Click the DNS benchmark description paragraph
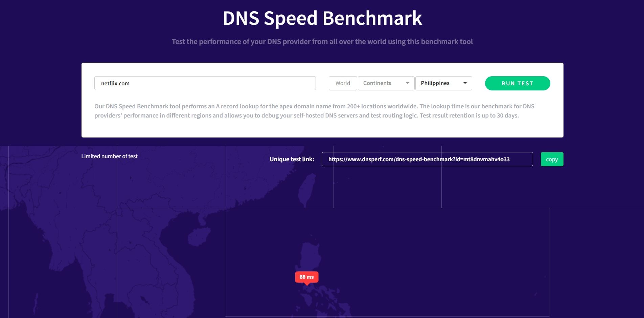Viewport: 644px width, 318px height. [314, 111]
